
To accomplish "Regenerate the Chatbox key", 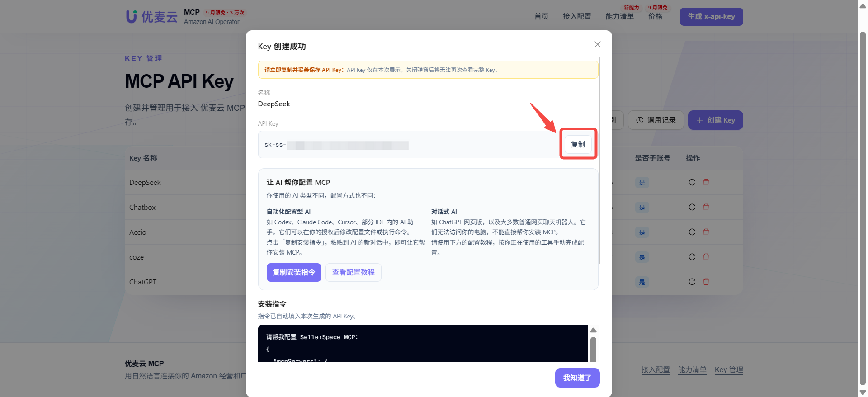I will click(692, 207).
